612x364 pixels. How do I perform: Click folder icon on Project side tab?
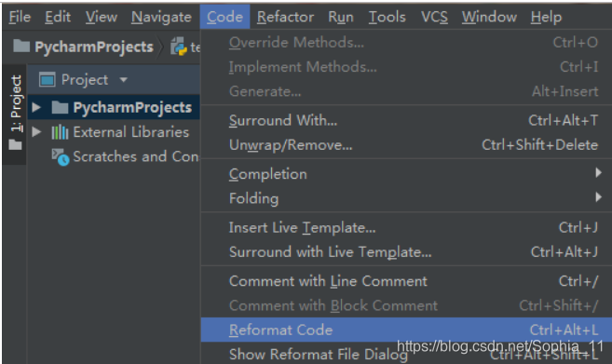[x=15, y=144]
